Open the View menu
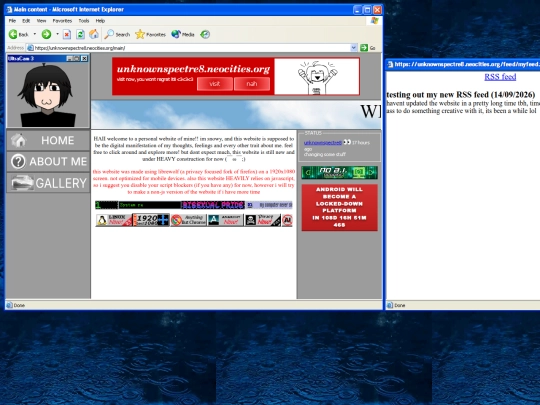 click(x=41, y=21)
